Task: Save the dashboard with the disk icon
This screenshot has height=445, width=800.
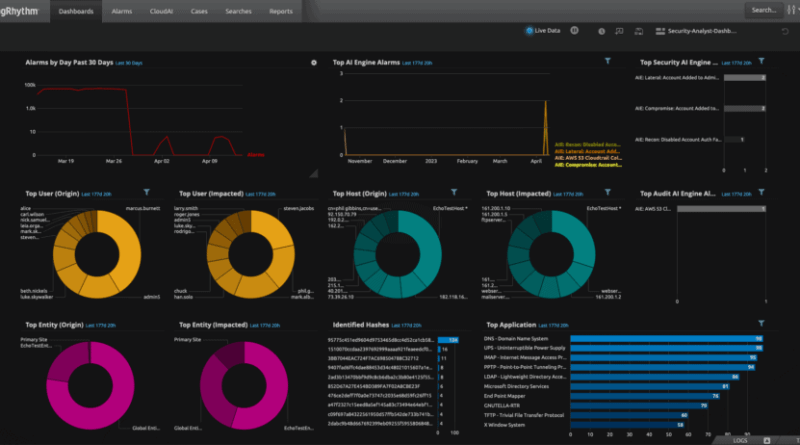Action: (638, 31)
